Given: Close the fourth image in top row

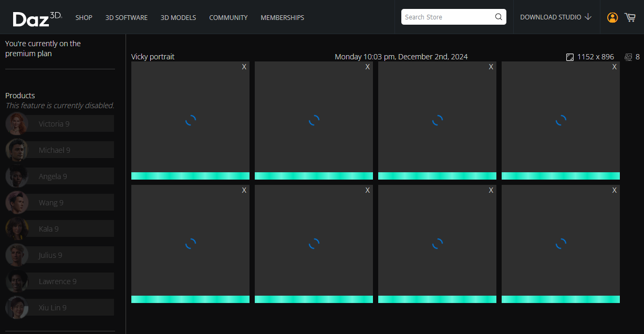Looking at the screenshot, I should point(615,67).
